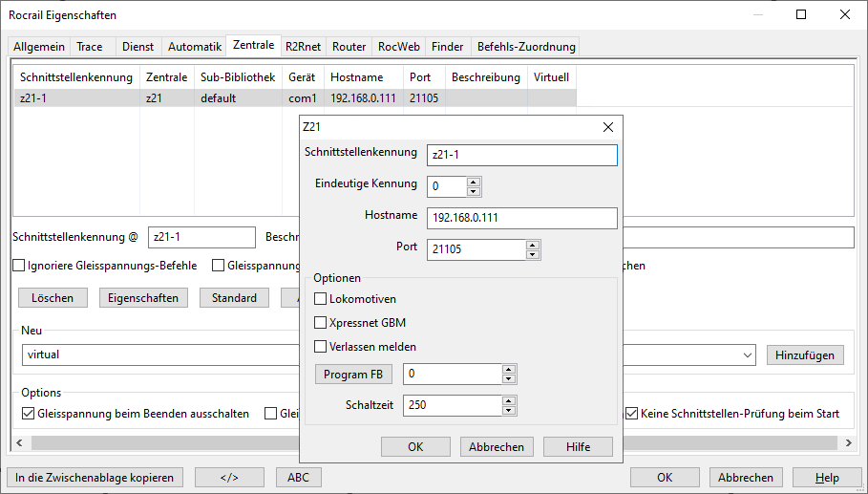Image resolution: width=868 pixels, height=494 pixels.
Task: Increase the Program FB spinner value
Action: point(509,370)
